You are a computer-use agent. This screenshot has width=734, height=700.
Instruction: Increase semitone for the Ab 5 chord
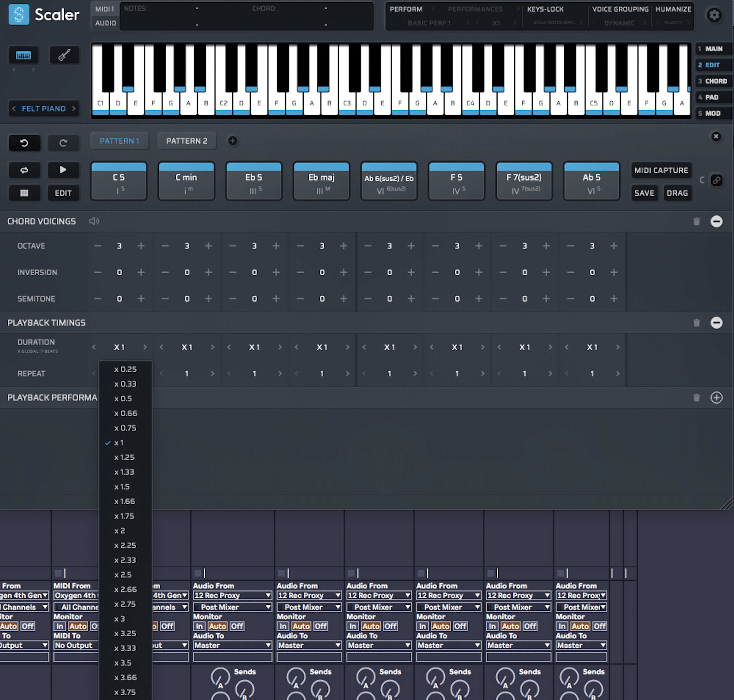[614, 299]
